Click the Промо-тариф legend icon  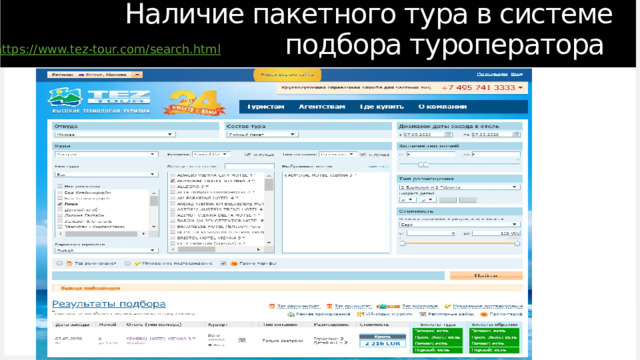(484, 314)
